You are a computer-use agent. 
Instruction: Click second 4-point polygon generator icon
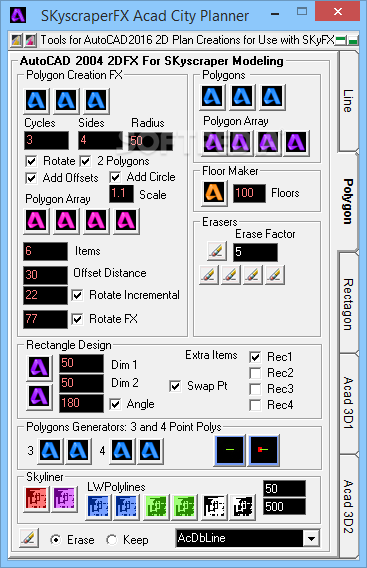[150, 451]
